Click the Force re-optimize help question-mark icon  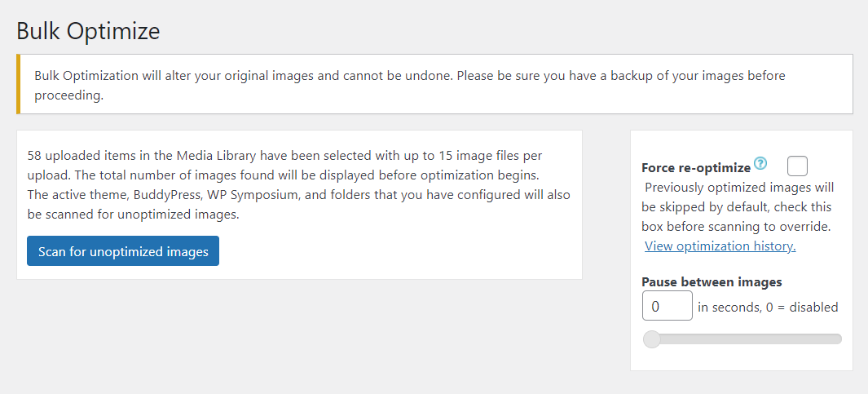pos(761,163)
